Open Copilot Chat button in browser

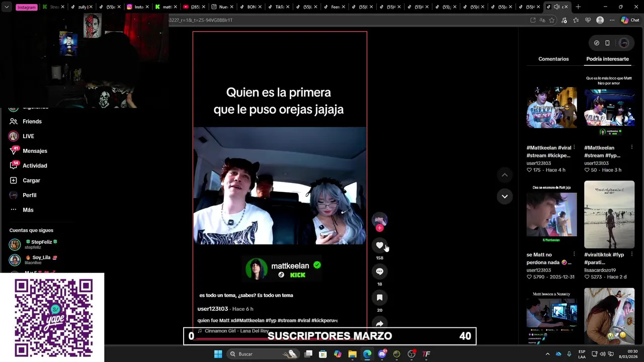630,20
